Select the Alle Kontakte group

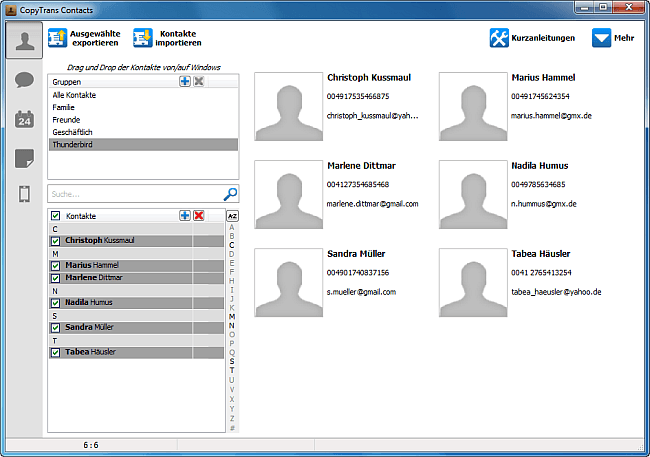click(143, 95)
